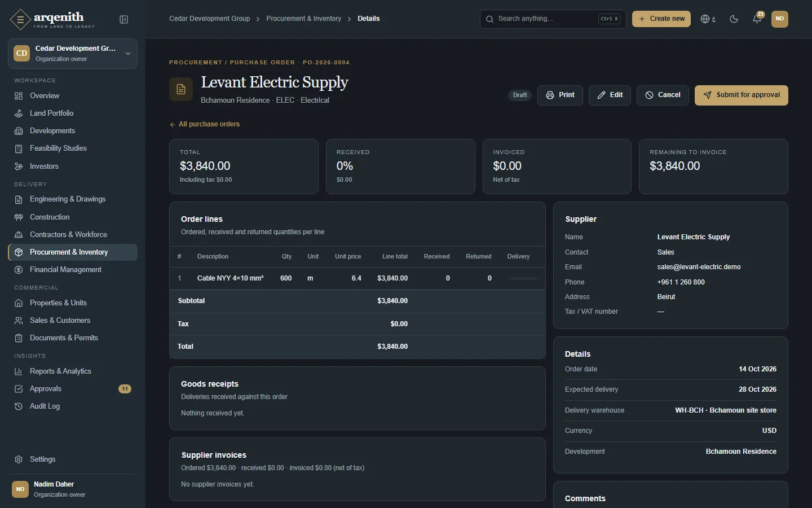The width and height of the screenshot is (812, 508).
Task: Edit the purchase order
Action: tap(610, 95)
